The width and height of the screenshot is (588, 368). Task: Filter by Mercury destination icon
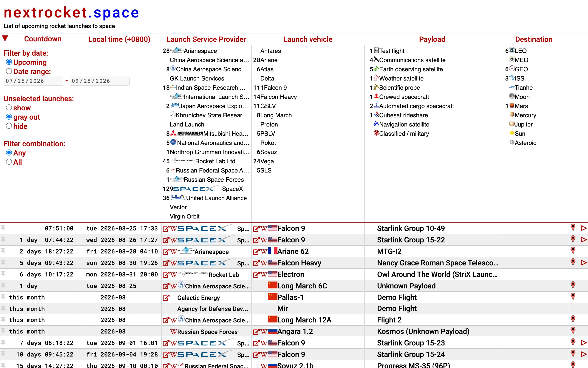coord(512,115)
